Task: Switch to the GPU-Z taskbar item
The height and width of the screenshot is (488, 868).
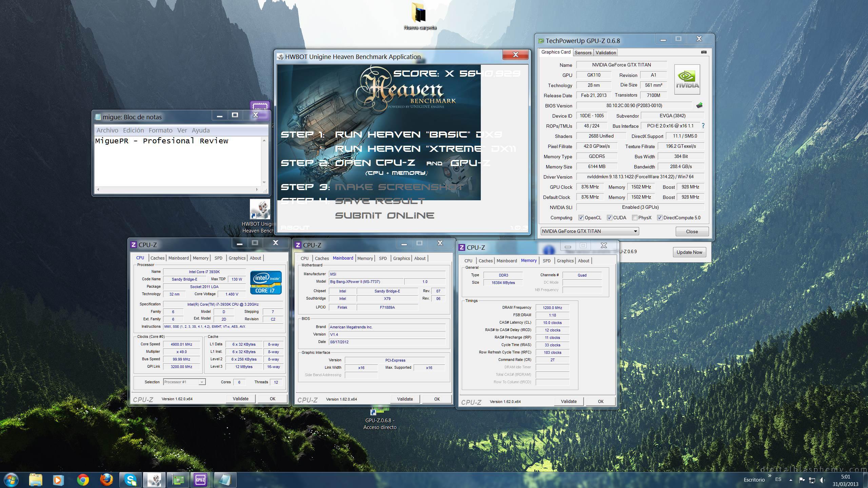Action: click(x=178, y=480)
